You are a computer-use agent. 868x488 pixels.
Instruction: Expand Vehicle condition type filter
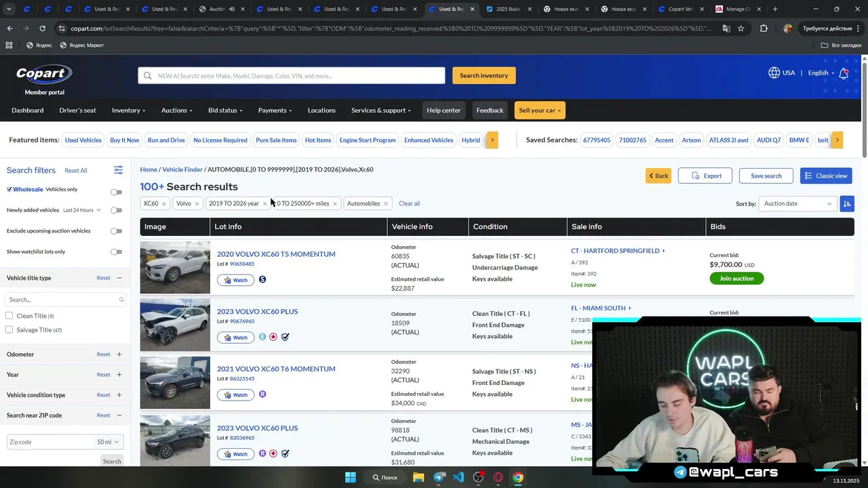click(119, 394)
